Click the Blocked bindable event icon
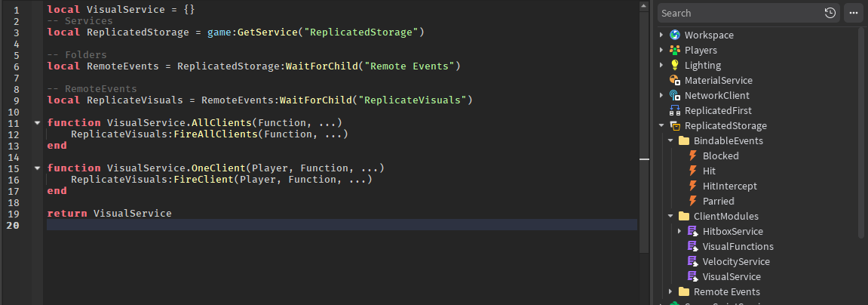This screenshot has height=305, width=868. click(692, 156)
